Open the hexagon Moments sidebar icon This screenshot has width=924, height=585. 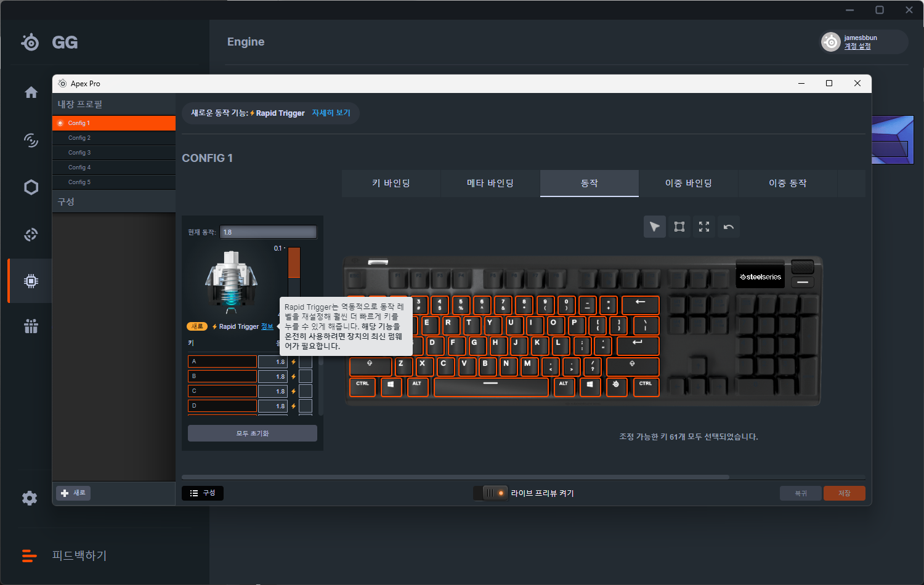[31, 187]
